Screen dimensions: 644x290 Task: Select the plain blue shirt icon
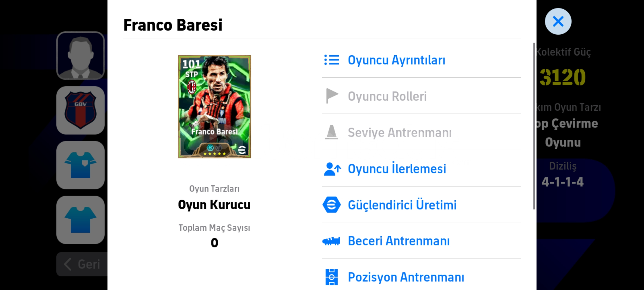point(80,220)
